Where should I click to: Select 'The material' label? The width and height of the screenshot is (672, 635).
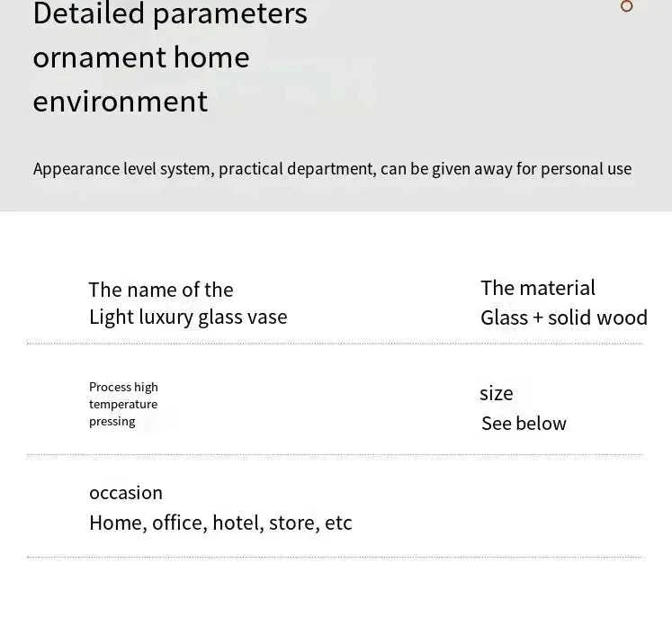coord(538,288)
